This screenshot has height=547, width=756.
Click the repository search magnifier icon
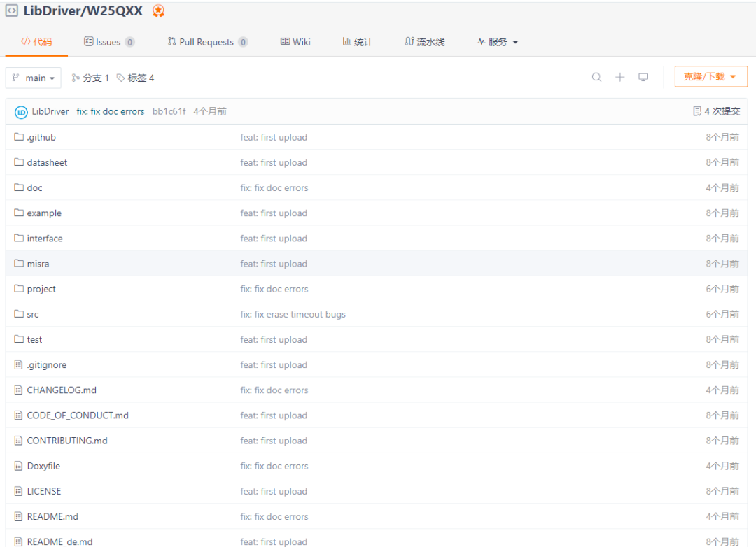click(x=596, y=77)
